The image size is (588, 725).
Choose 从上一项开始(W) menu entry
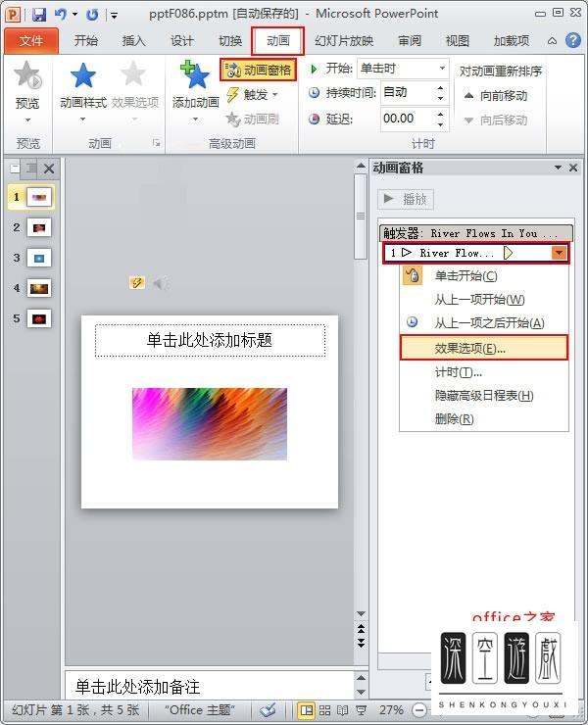(x=484, y=299)
